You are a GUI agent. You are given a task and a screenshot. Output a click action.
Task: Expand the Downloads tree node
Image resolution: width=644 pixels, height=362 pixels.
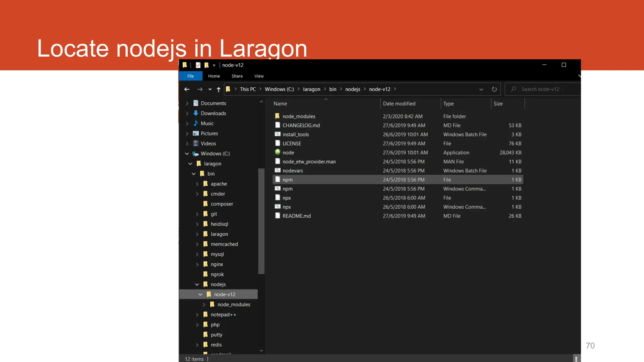coord(187,113)
